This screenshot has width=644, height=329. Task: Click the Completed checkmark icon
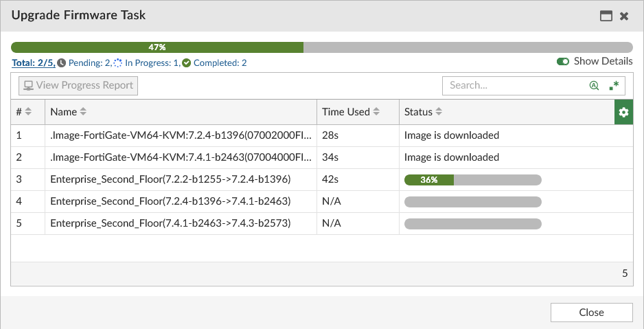(186, 63)
